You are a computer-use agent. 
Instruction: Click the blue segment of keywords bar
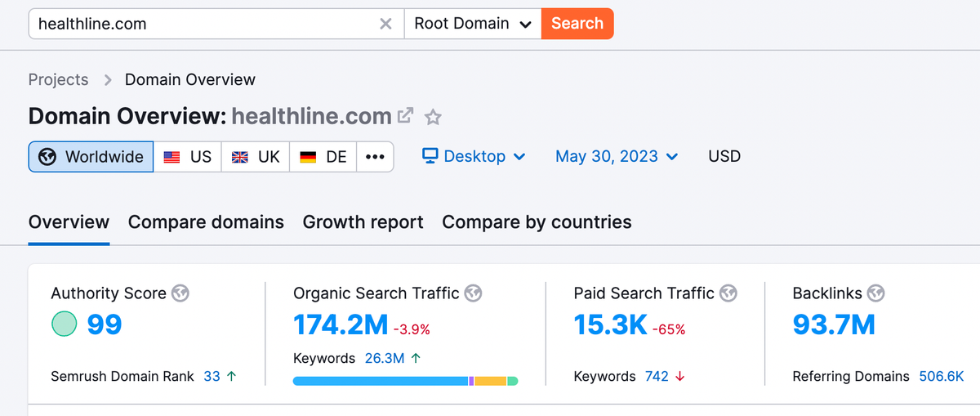381,381
